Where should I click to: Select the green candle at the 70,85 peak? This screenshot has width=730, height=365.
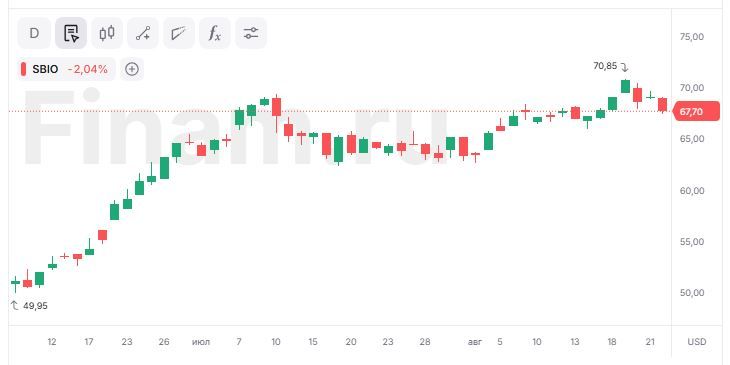(625, 87)
